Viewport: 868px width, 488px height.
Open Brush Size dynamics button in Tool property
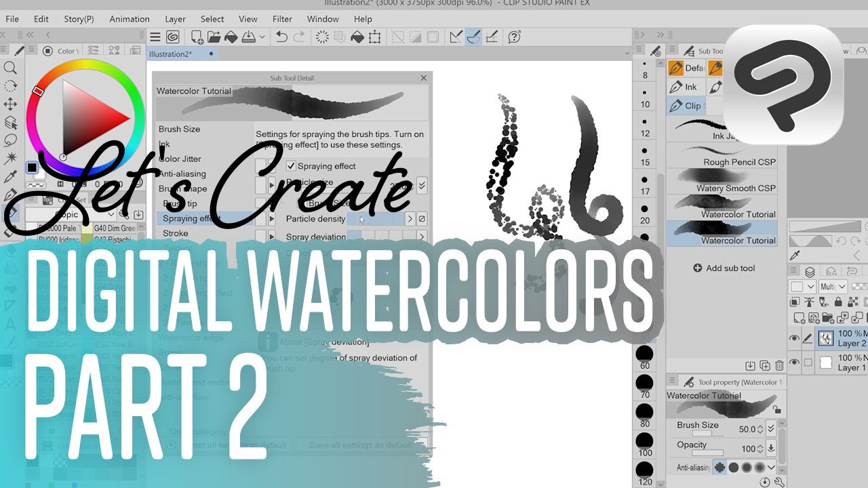pos(770,429)
